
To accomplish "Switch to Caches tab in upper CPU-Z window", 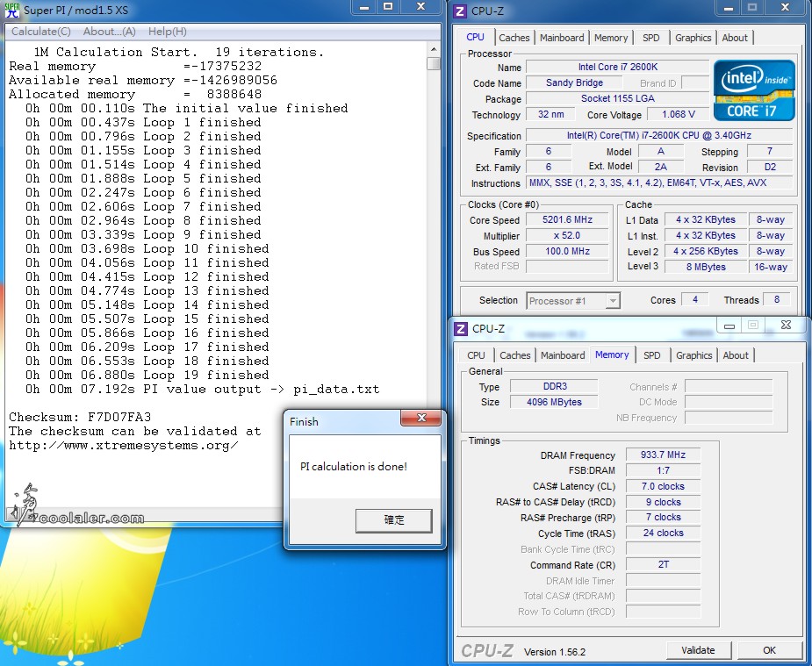I will [x=514, y=38].
